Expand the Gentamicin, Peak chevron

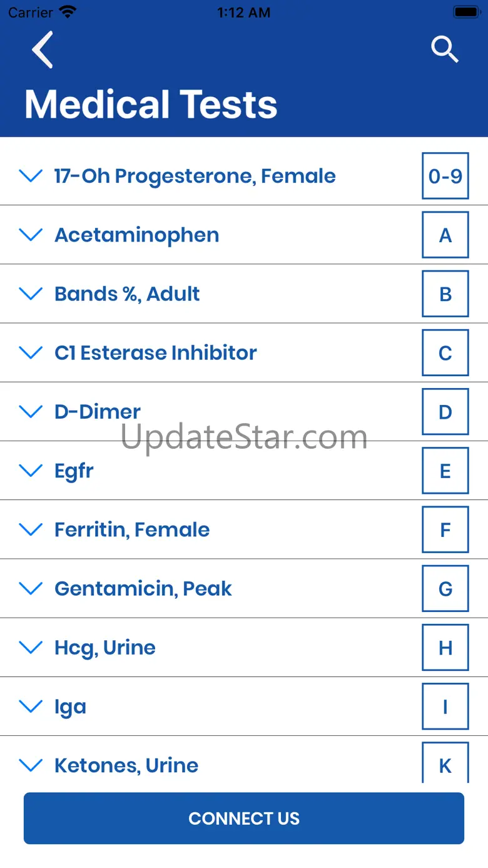click(x=31, y=588)
